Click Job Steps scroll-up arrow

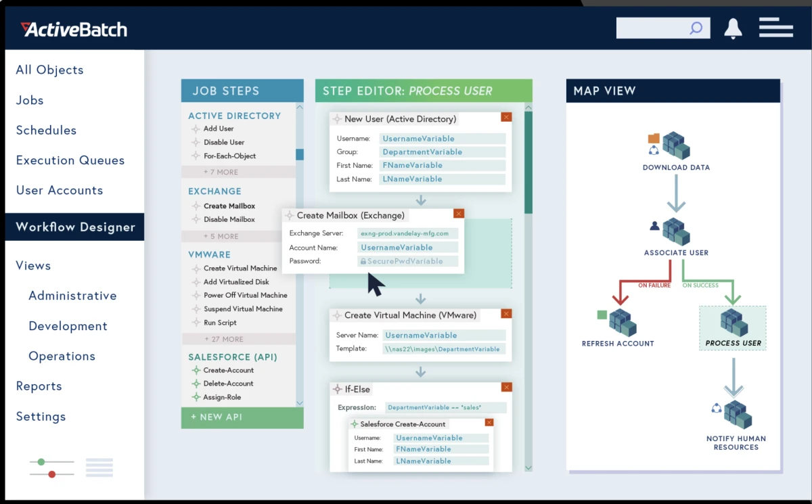(x=300, y=107)
